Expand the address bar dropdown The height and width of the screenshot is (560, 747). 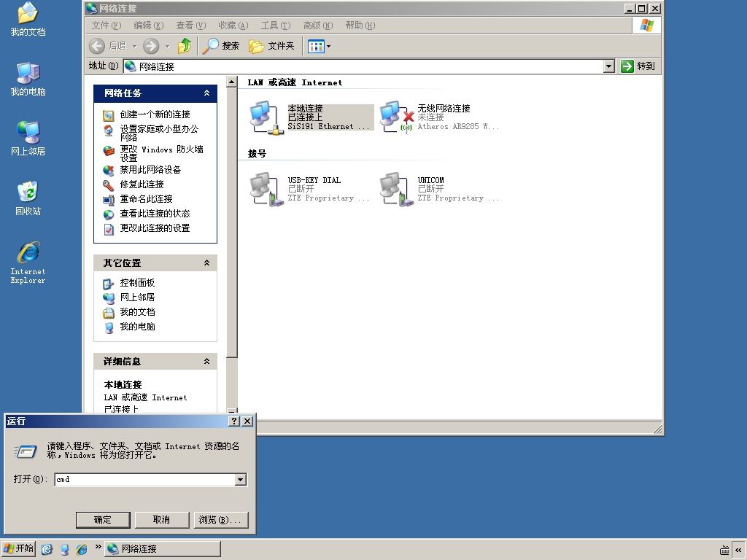pyautogui.click(x=609, y=66)
